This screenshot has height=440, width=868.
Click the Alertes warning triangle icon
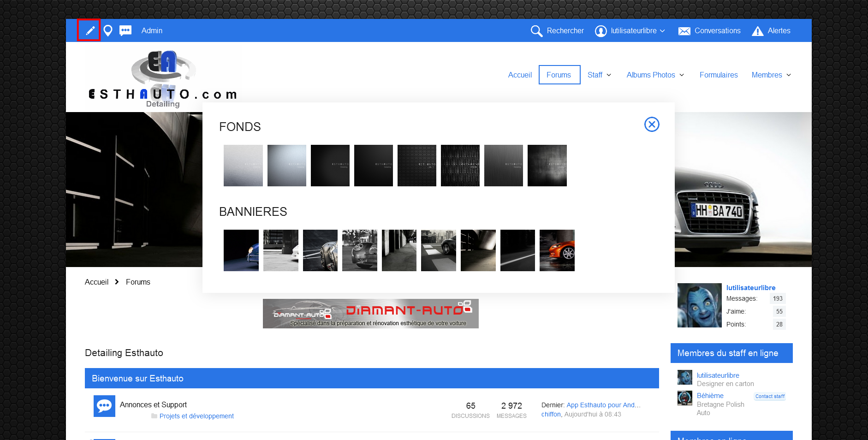click(x=758, y=31)
